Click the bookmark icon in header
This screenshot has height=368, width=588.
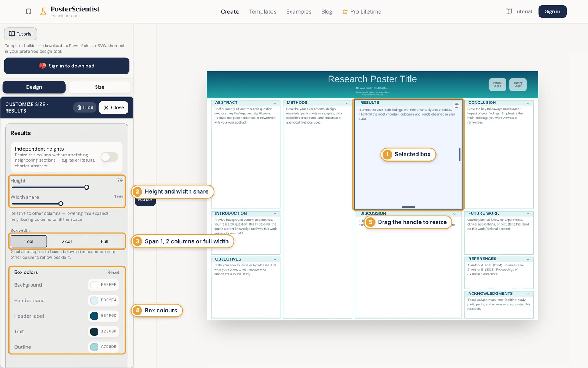29,11
